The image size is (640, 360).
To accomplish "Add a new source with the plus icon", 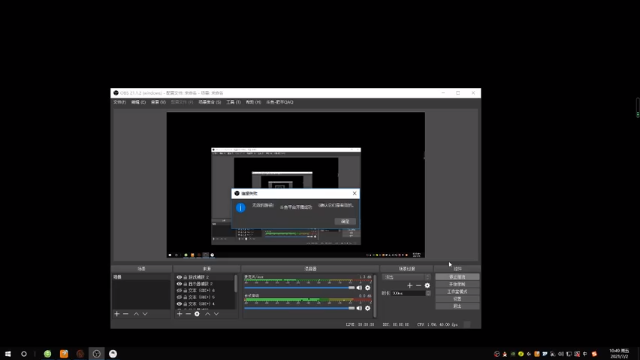I will pos(180,314).
